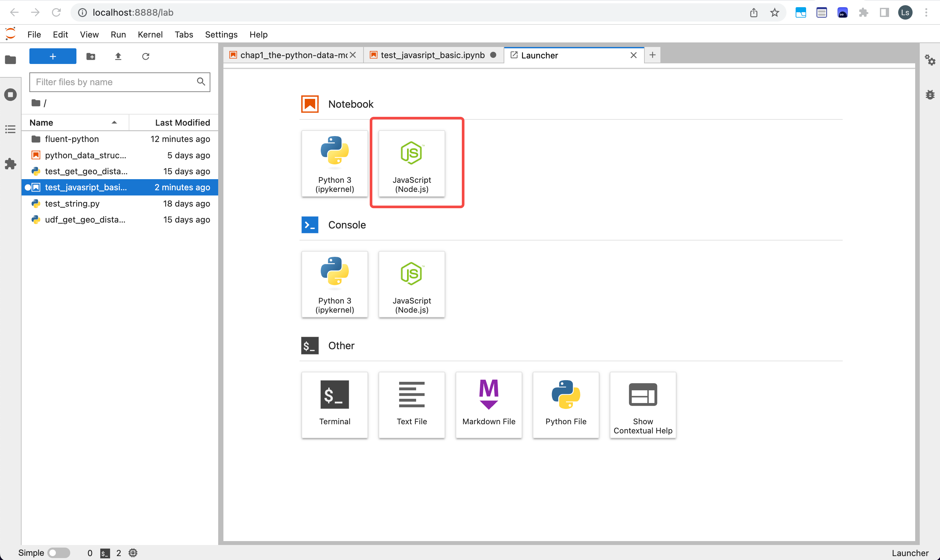Select test_string.py file
This screenshot has height=560, width=940.
pos(120,203)
